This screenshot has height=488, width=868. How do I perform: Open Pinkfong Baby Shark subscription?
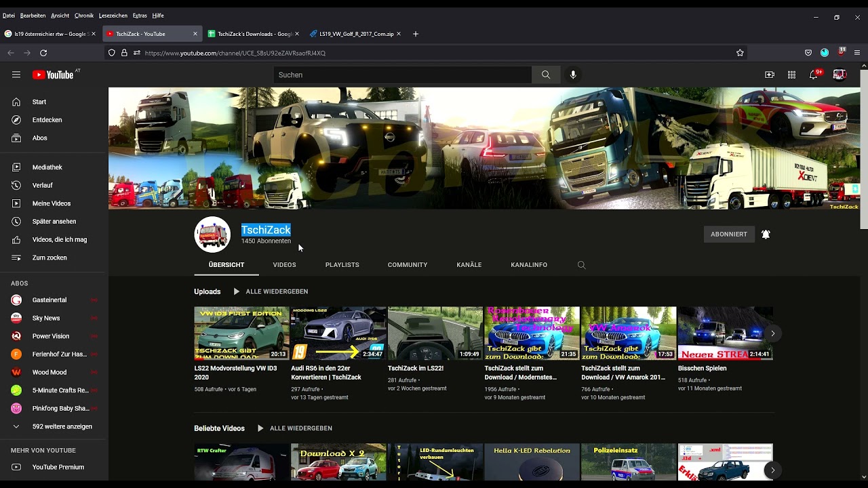click(54, 409)
